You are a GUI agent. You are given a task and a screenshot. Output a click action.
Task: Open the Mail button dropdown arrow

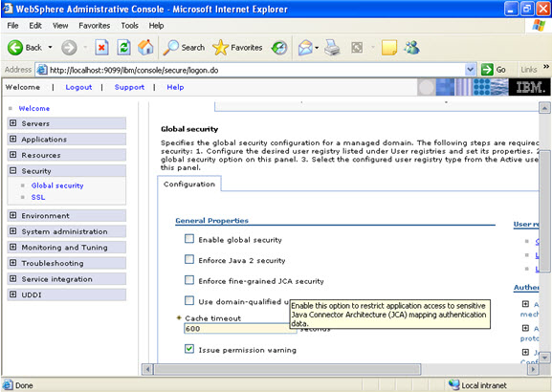coord(317,48)
